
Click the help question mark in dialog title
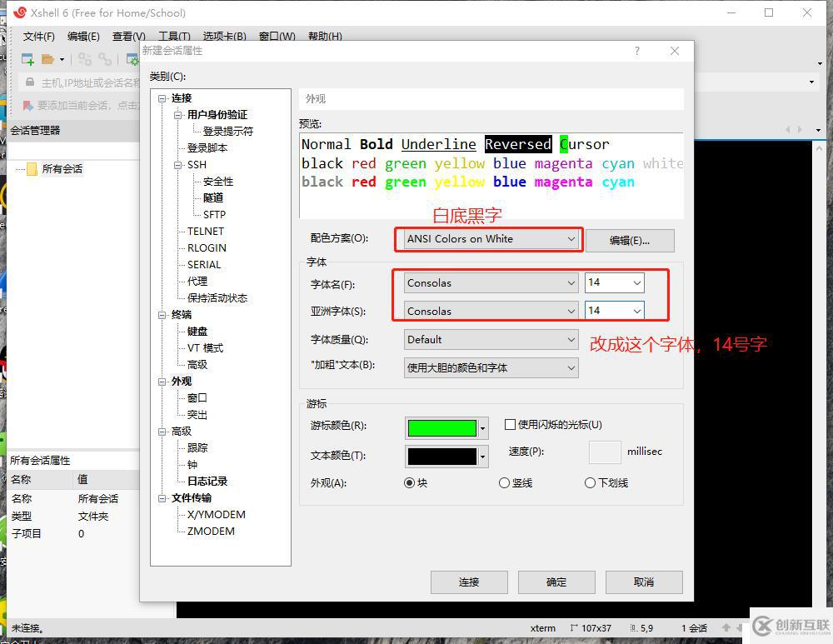[x=637, y=51]
